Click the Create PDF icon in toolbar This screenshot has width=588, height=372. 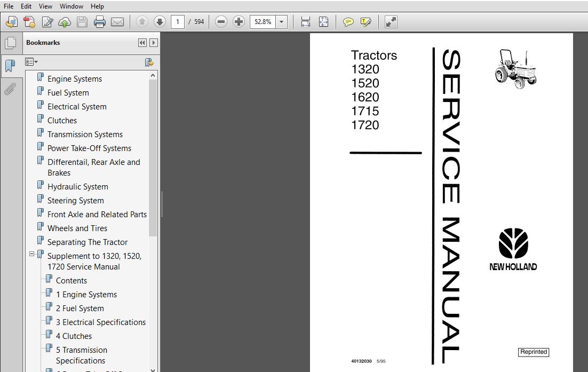(x=12, y=22)
